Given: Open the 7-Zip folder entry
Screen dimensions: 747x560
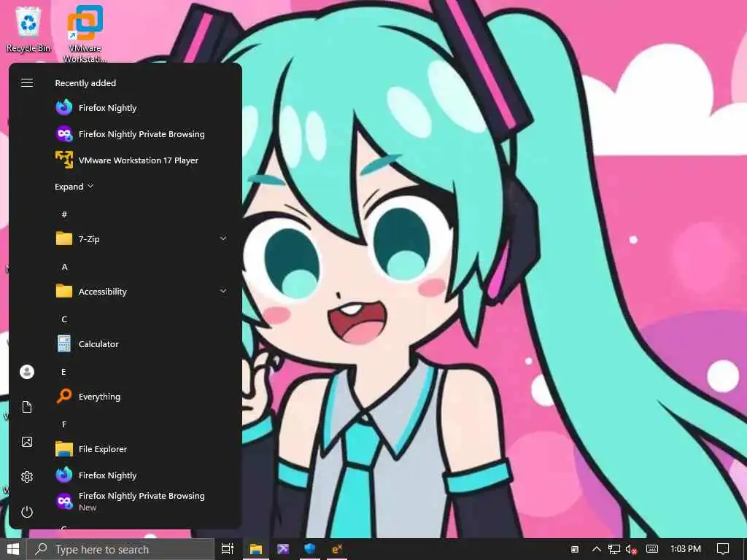Looking at the screenshot, I should click(x=141, y=238).
